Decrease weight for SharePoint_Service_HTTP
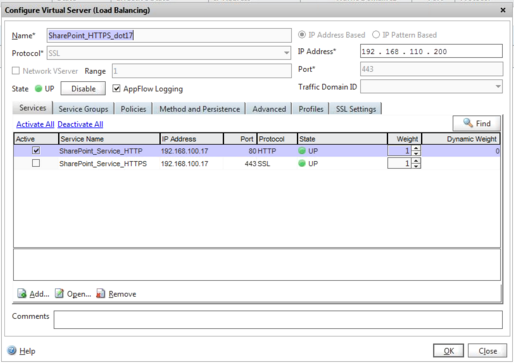Screen dimensions: 514x364 pyautogui.click(x=416, y=153)
